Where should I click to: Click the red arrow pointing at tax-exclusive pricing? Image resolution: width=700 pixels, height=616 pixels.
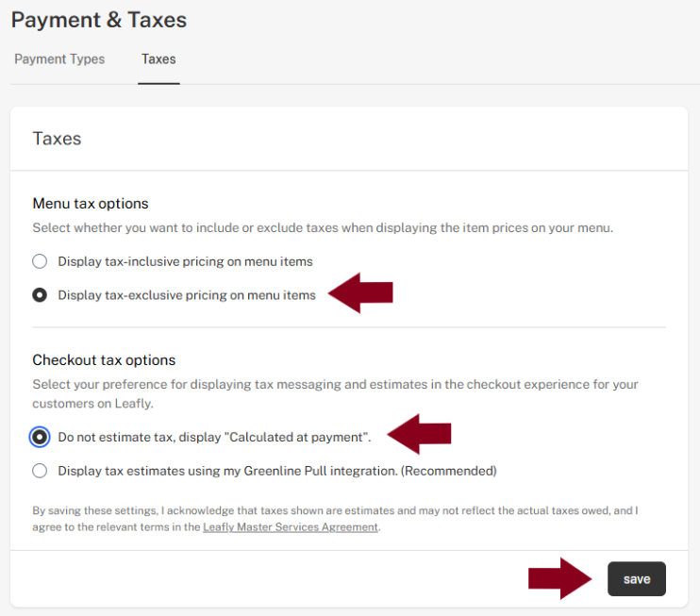point(360,292)
